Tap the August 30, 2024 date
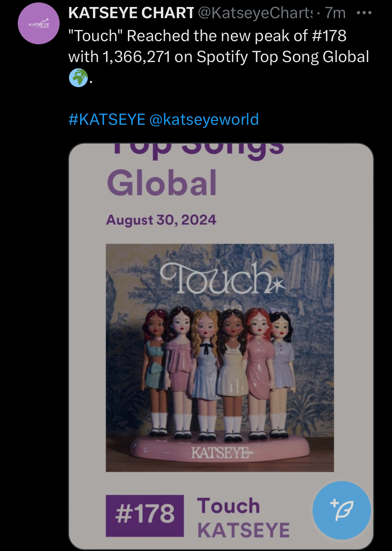The width and height of the screenshot is (392, 551). (x=161, y=220)
